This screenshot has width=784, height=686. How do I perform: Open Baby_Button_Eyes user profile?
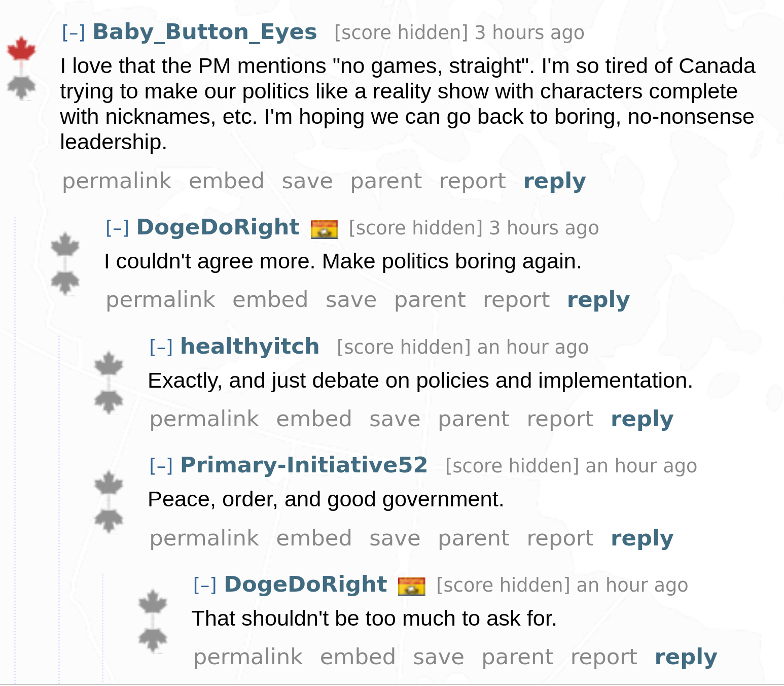[x=205, y=32]
